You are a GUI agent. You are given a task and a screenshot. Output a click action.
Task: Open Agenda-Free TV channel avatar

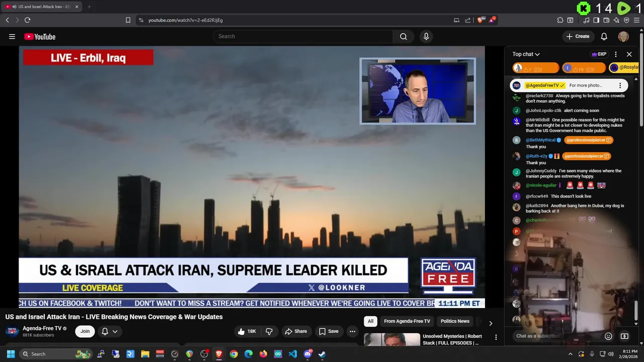coord(12,331)
